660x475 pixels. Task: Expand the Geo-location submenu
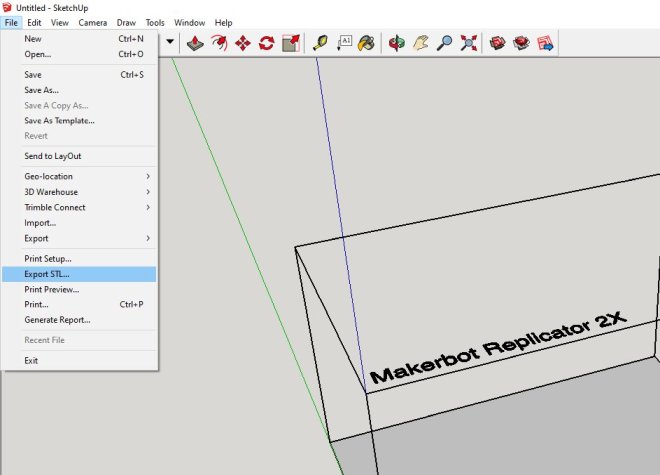pyautogui.click(x=79, y=176)
